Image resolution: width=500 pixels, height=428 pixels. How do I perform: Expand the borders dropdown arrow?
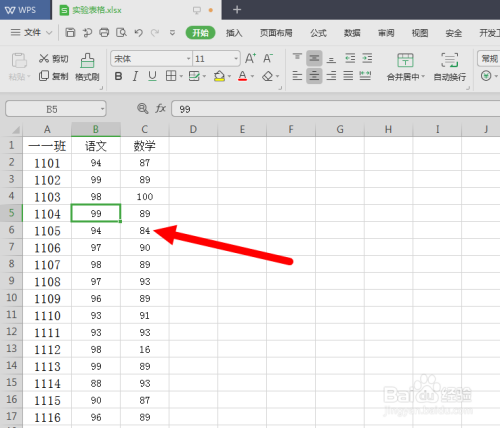pyautogui.click(x=181, y=76)
